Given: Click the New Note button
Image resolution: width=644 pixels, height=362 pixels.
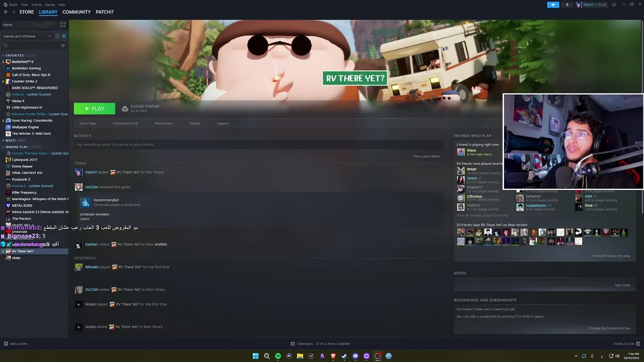Looking at the screenshot, I should [x=622, y=285].
